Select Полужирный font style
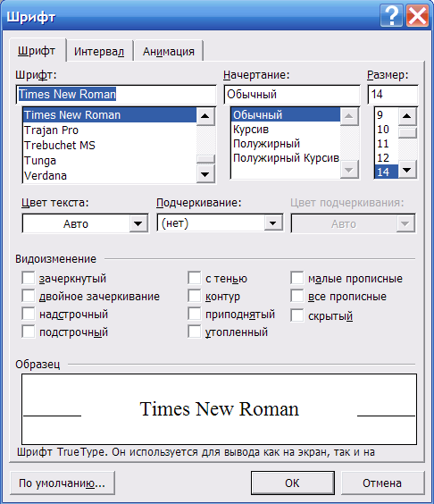Image resolution: width=434 pixels, height=504 pixels. tap(285, 143)
